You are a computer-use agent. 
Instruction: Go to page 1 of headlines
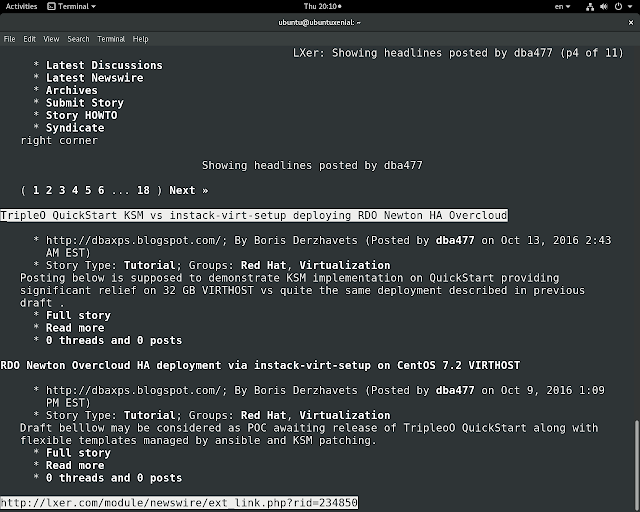tap(36, 190)
